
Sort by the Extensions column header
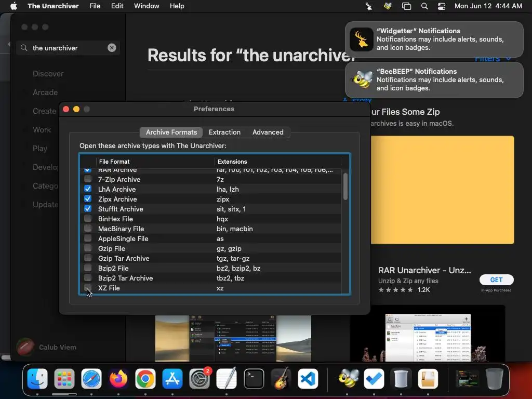click(x=278, y=162)
